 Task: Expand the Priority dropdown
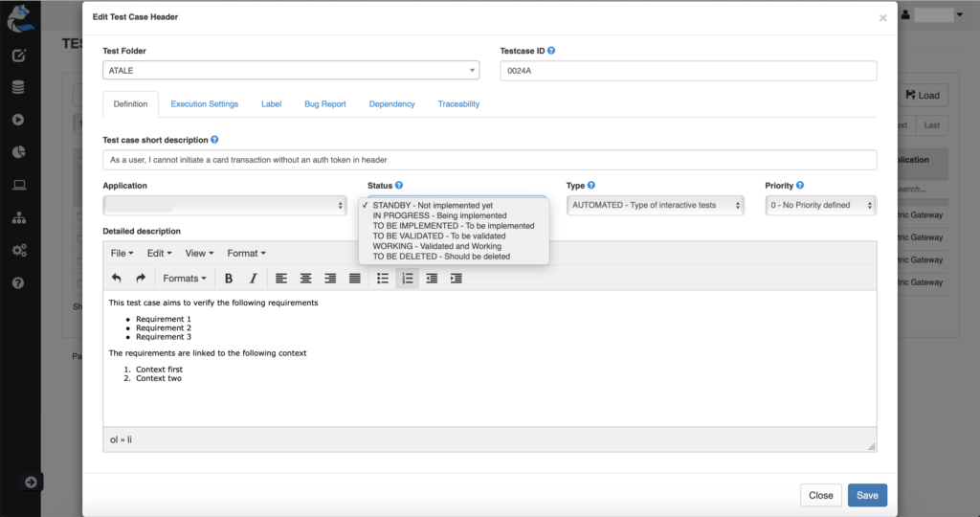click(x=820, y=205)
